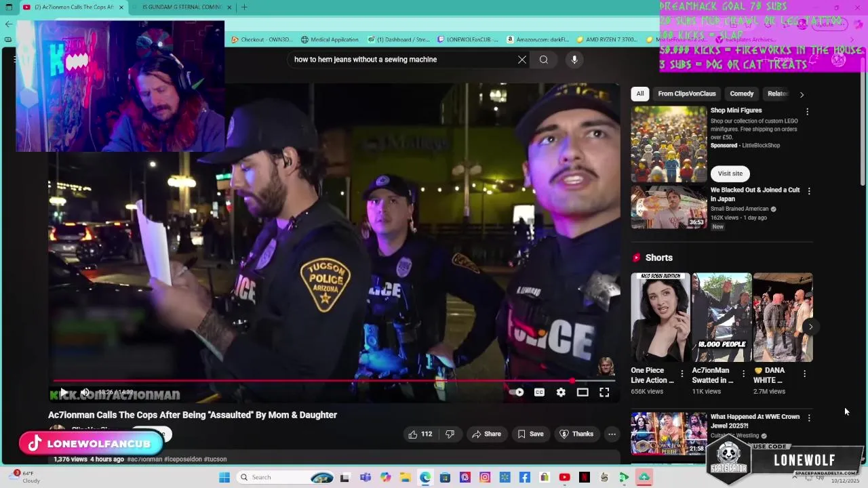
Task: Select the All filter chip
Action: point(640,94)
